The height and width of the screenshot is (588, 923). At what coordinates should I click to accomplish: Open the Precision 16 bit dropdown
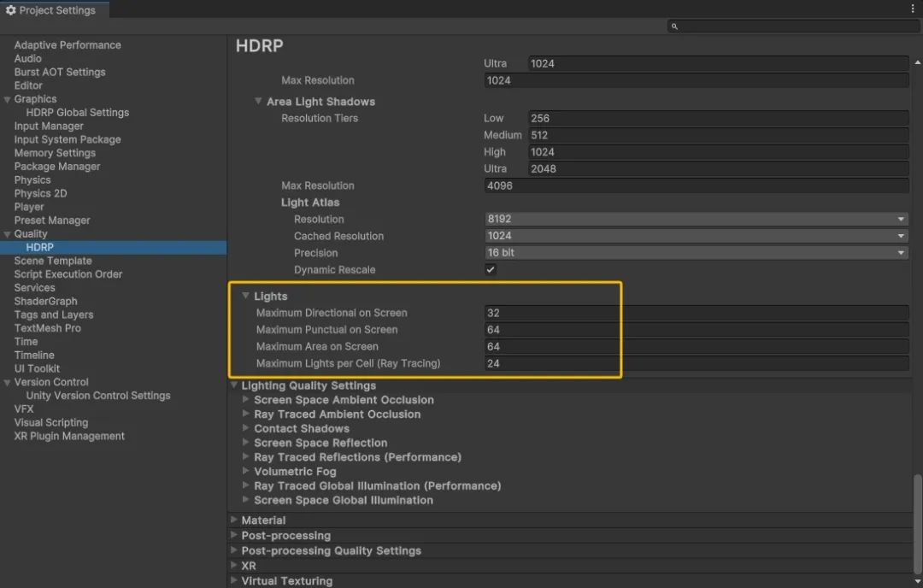pos(697,252)
